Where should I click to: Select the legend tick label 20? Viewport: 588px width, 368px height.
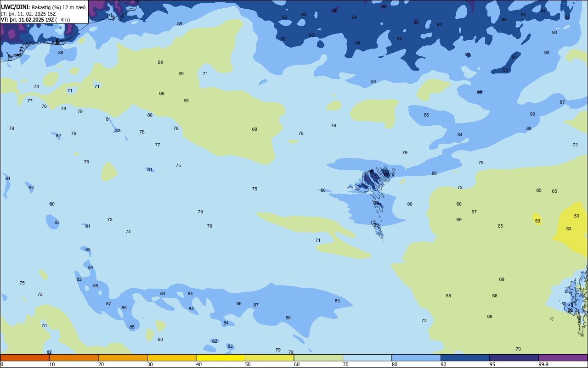pyautogui.click(x=101, y=364)
